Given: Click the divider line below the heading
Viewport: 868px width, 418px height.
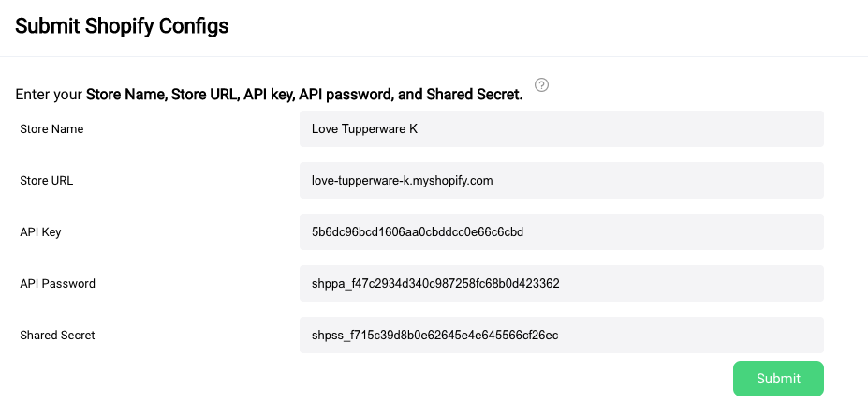Looking at the screenshot, I should pos(434,56).
